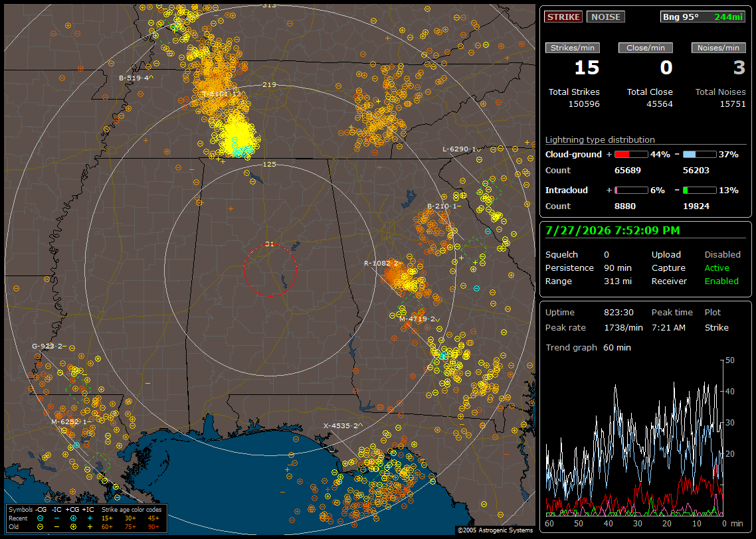Click the Total Strikes value 150596
This screenshot has height=539, width=756.
click(x=584, y=104)
